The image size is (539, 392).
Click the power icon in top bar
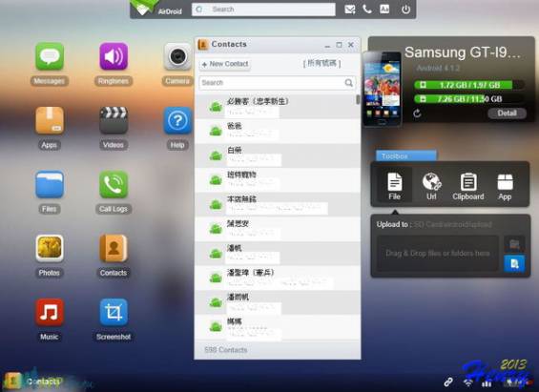pos(405,10)
